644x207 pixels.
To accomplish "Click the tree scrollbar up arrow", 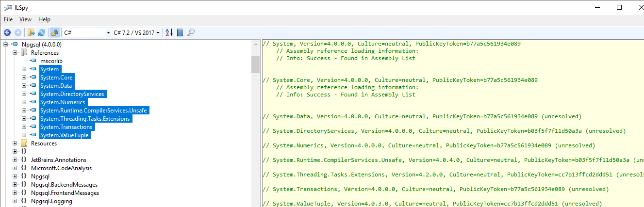I will 255,44.
